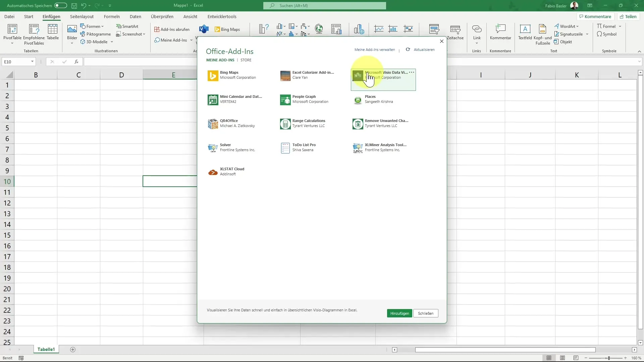This screenshot has width=644, height=362.
Task: Expand the Screenshot dropdown
Action: 144,34
